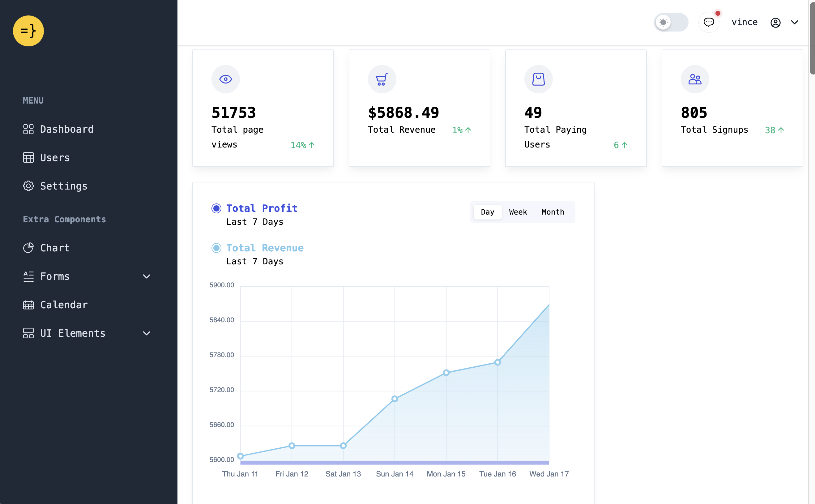Click the Extra Components heading

pyautogui.click(x=64, y=219)
